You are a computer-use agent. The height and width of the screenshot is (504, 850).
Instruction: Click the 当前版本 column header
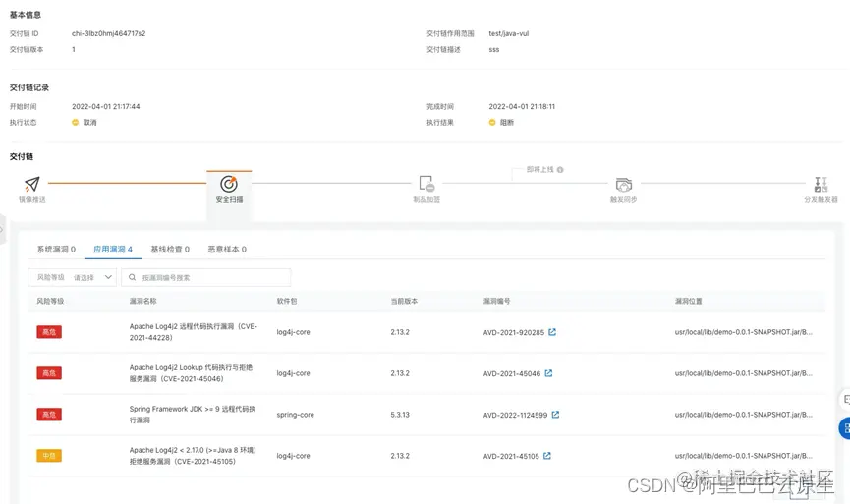(x=404, y=301)
